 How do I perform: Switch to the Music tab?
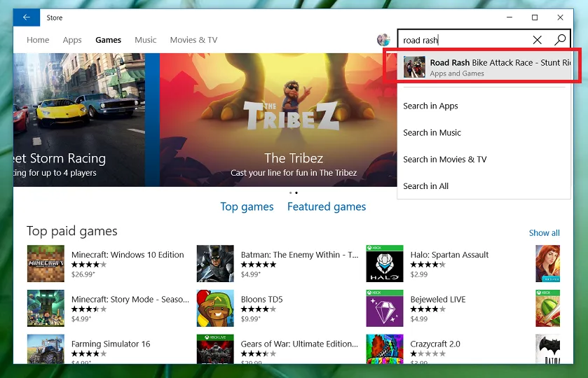[146, 40]
